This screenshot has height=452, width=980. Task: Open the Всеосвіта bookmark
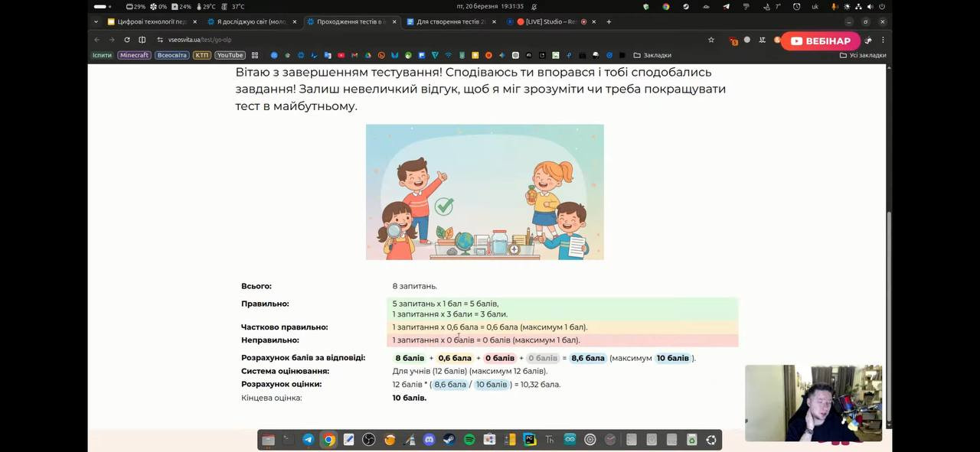point(172,55)
